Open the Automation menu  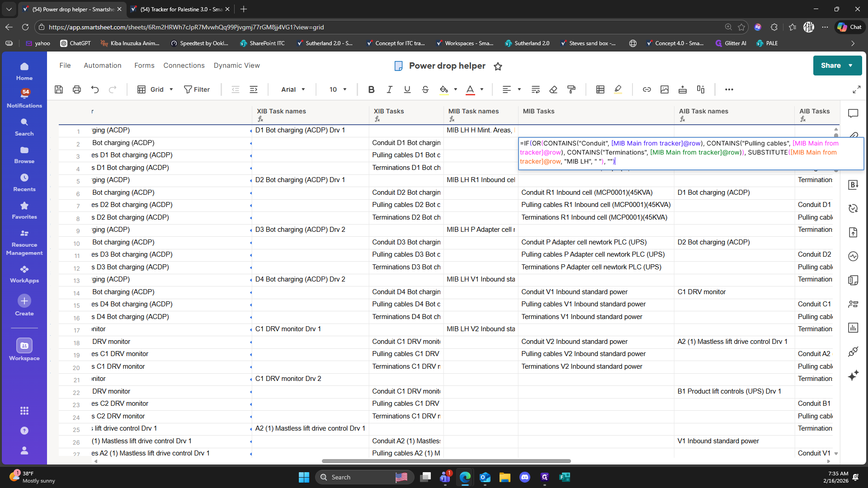(103, 66)
